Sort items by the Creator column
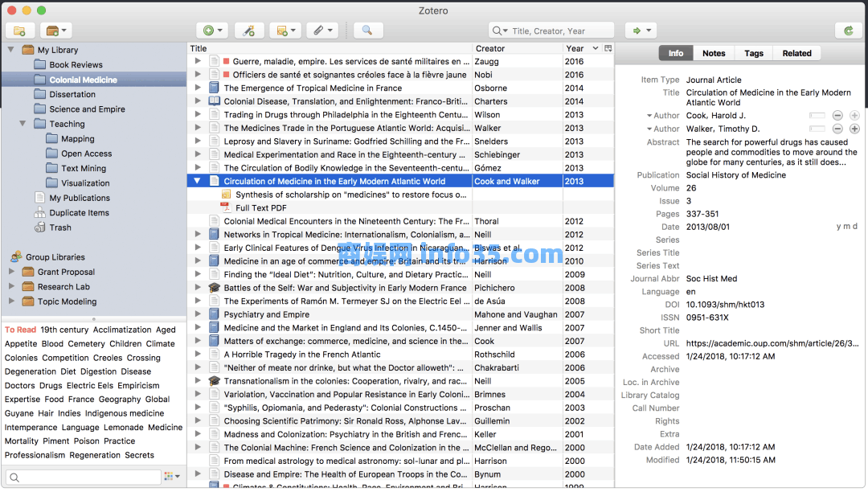This screenshot has width=868, height=492. (x=517, y=48)
